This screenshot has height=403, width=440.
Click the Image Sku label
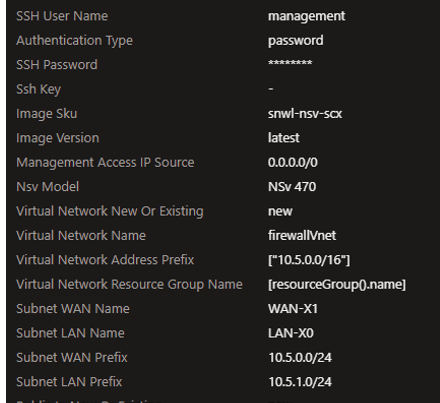(x=46, y=114)
